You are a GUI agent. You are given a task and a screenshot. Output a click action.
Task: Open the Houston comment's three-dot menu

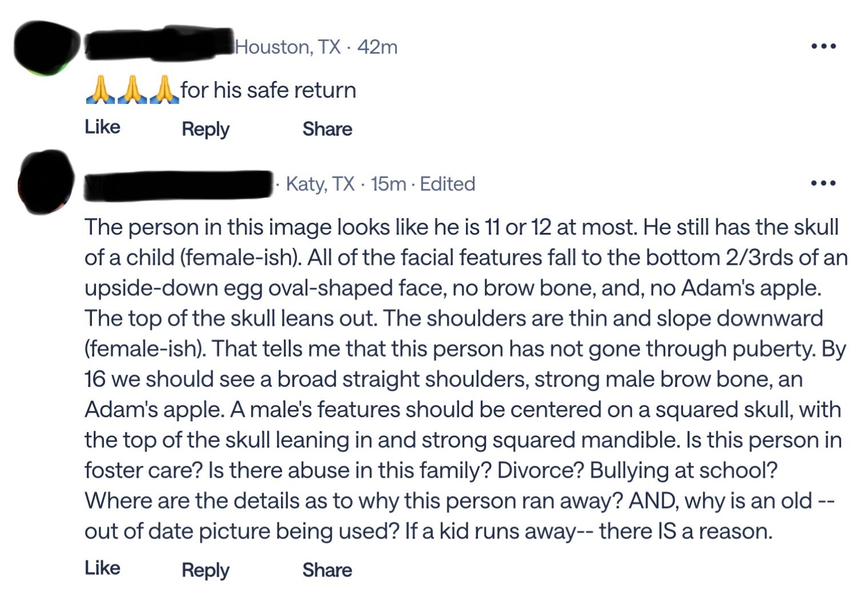tap(823, 46)
